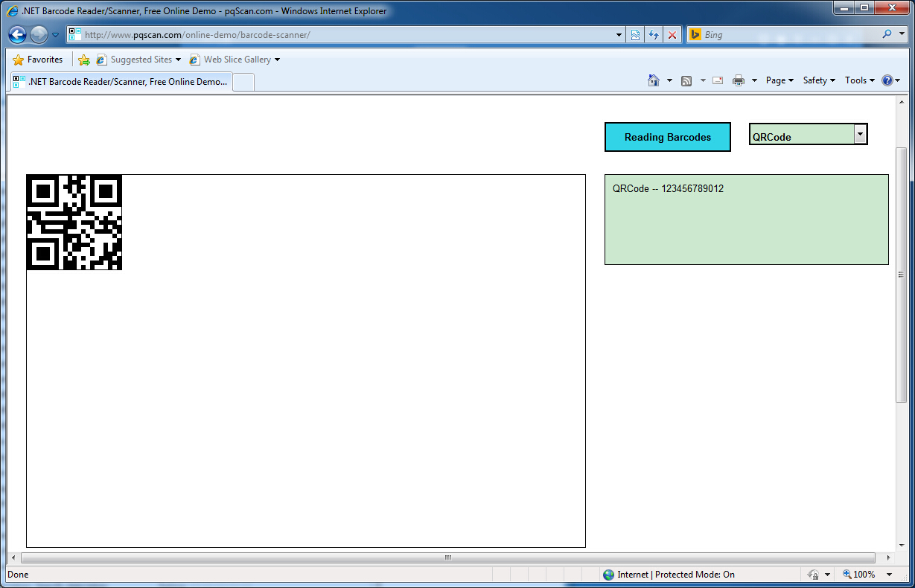Click the horizontal scrollbar thumb
Viewport: 915px width, 588px height.
pos(448,557)
